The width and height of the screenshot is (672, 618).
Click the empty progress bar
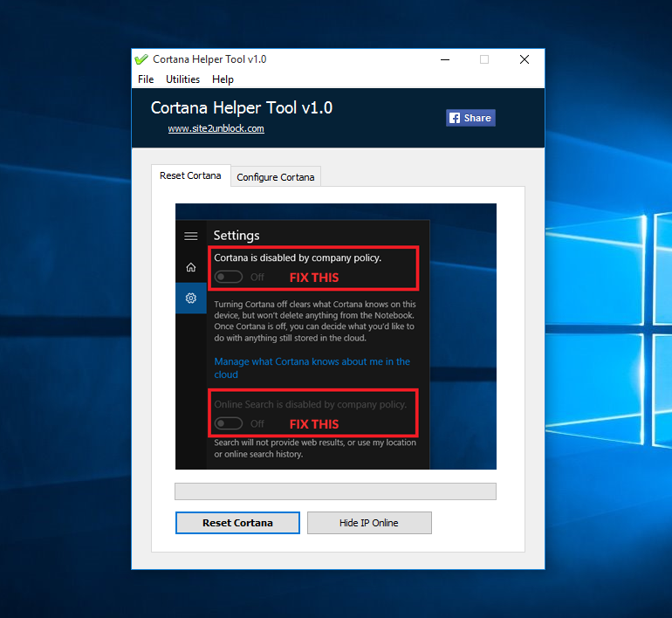point(336,491)
